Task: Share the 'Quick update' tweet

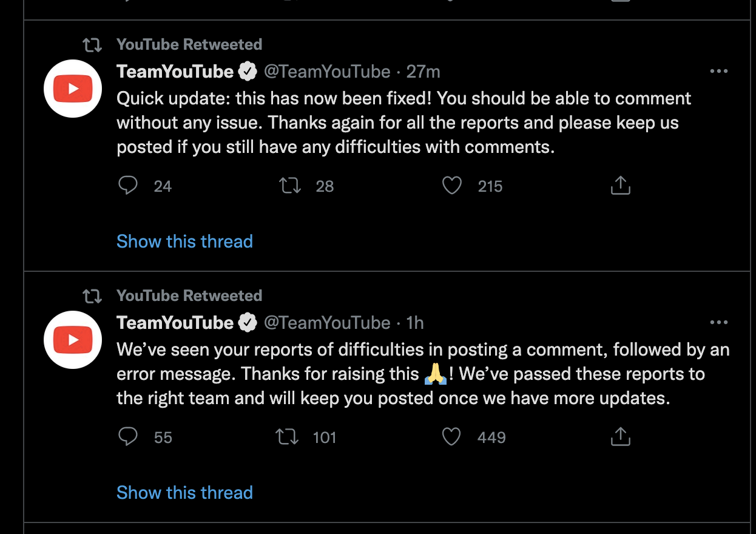Action: click(620, 186)
